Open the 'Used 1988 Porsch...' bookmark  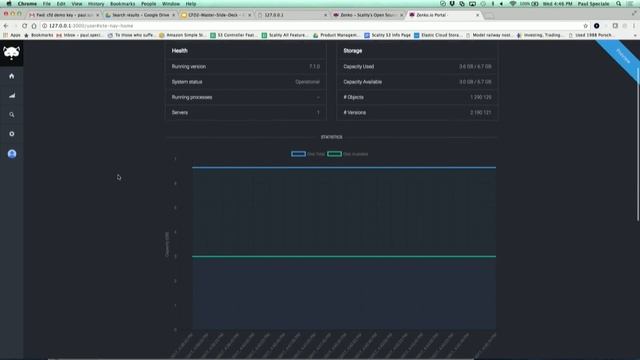tap(590, 35)
